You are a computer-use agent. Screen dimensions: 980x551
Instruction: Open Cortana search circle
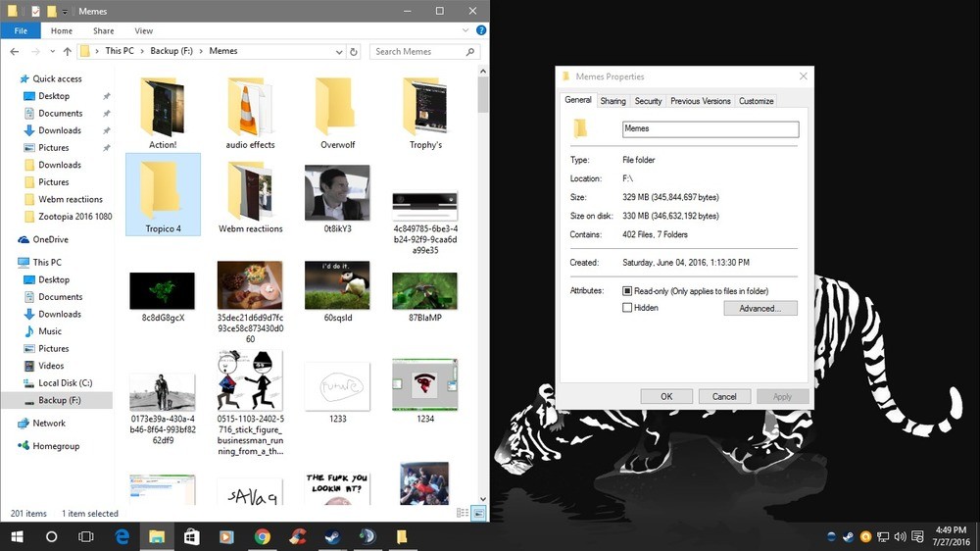(51, 536)
